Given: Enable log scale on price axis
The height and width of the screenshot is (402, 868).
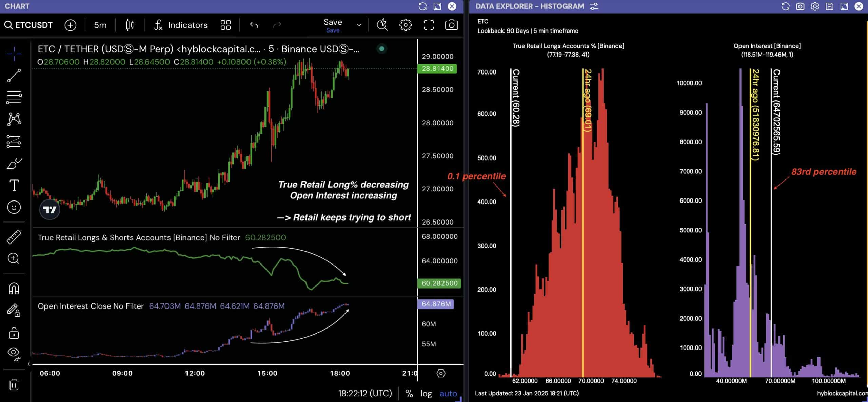Looking at the screenshot, I should [426, 394].
